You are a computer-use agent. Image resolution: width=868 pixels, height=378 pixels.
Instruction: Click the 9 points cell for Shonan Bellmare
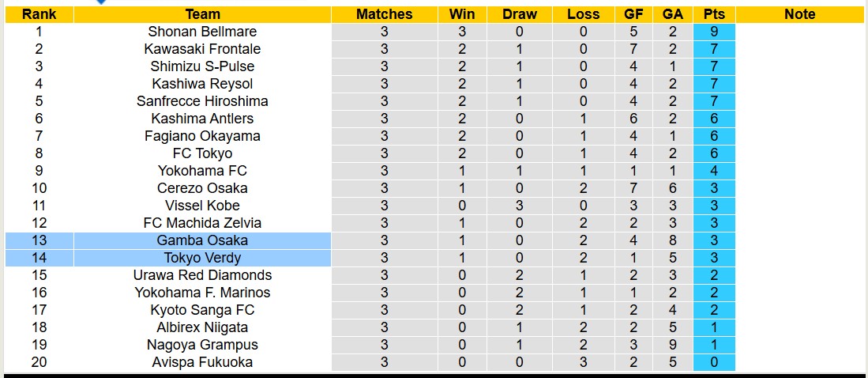point(714,32)
